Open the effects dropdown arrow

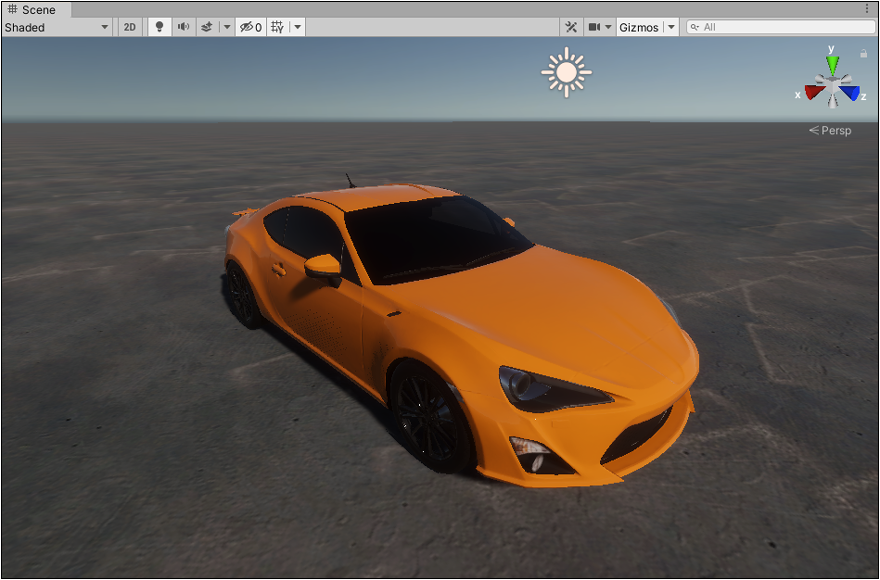(x=226, y=27)
